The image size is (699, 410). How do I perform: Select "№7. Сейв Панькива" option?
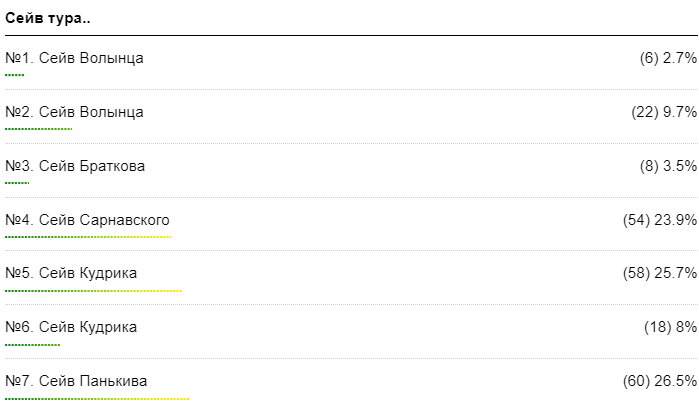[76, 381]
